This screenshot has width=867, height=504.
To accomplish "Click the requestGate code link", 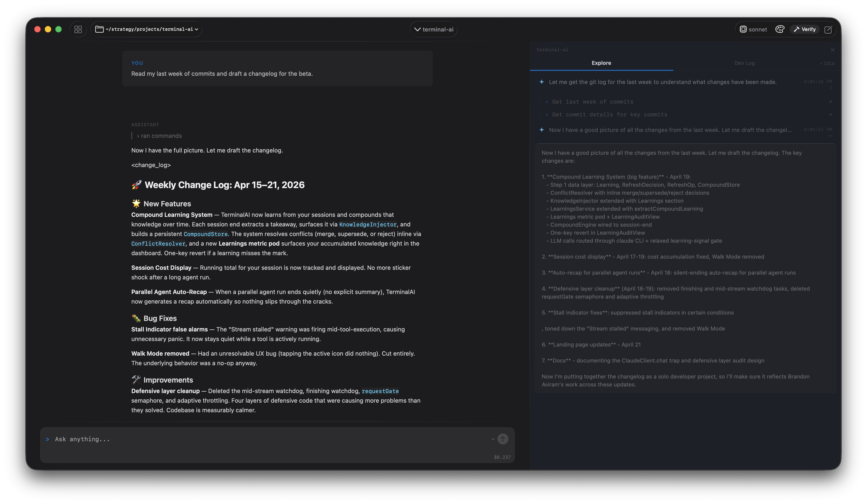I will point(380,391).
